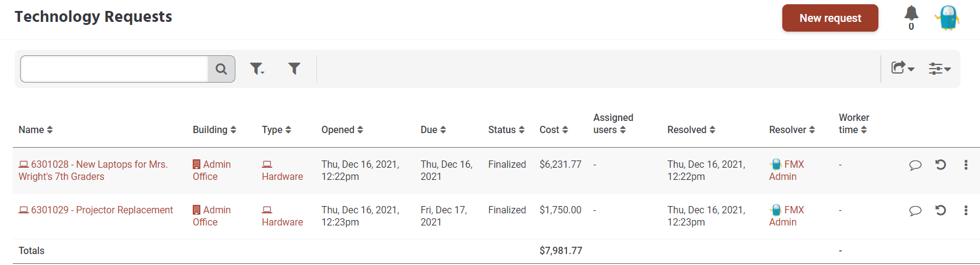This screenshot has width=980, height=265.
Task: Open the notifications bell
Action: pyautogui.click(x=911, y=14)
